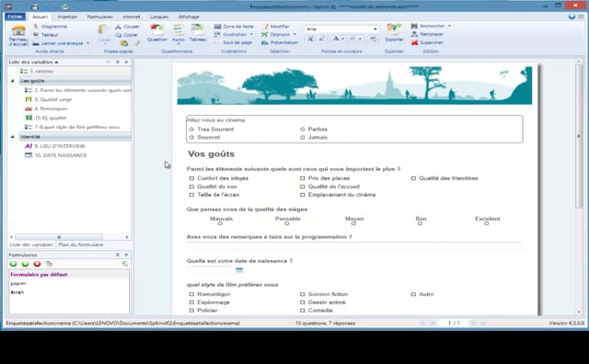Check the Prix des places box
The image size is (589, 364).
[x=303, y=178]
